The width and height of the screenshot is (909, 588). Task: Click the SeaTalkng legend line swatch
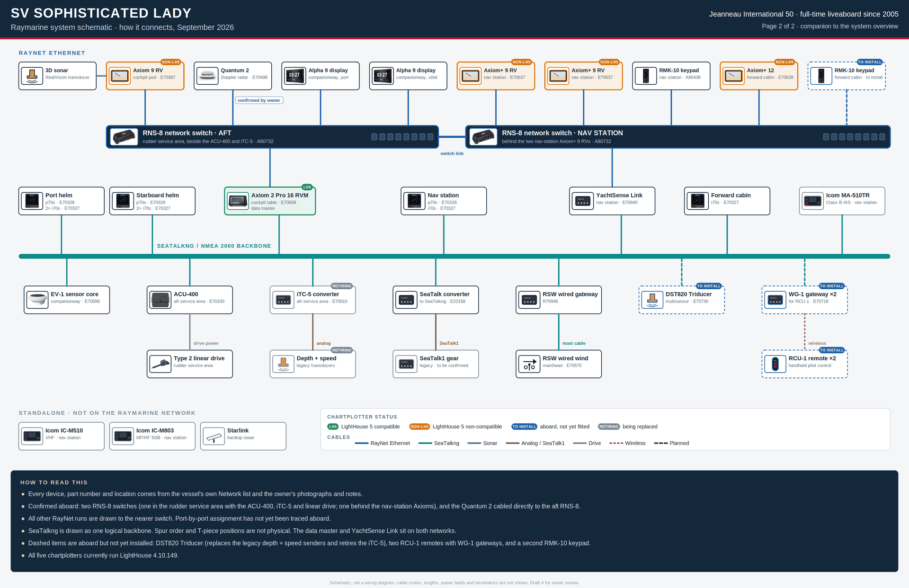coord(425,443)
